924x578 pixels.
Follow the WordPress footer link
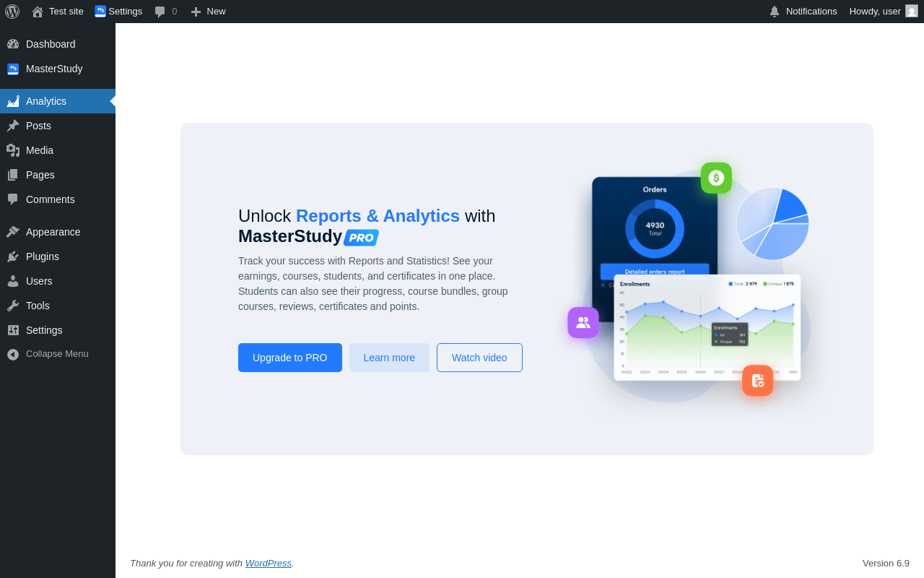(x=269, y=563)
